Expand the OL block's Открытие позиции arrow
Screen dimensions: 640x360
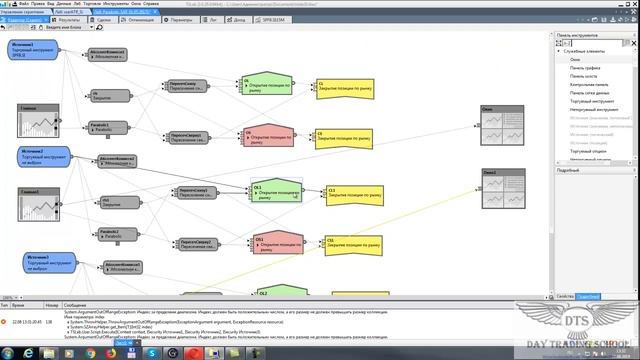(x=246, y=86)
